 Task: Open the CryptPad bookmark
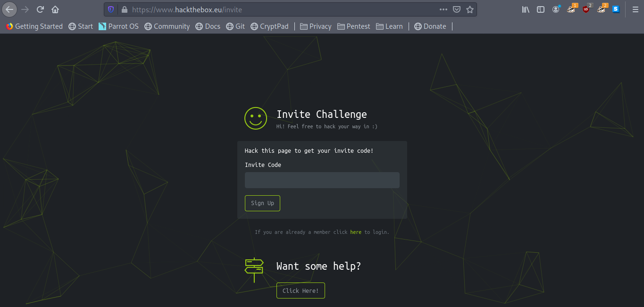pos(269,26)
